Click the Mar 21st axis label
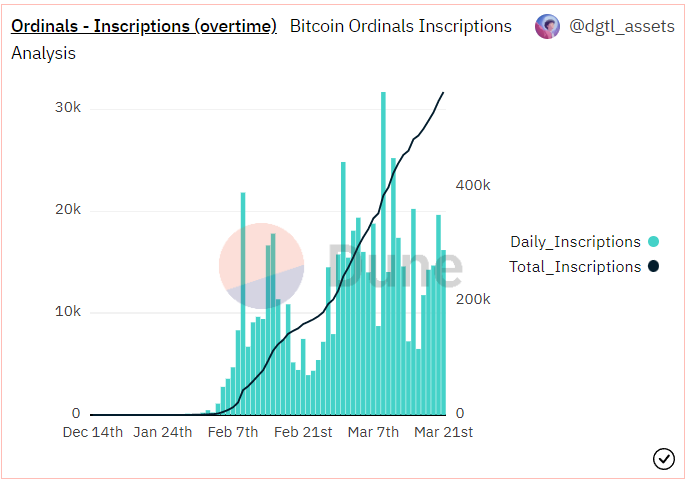688x483 pixels. coord(444,432)
